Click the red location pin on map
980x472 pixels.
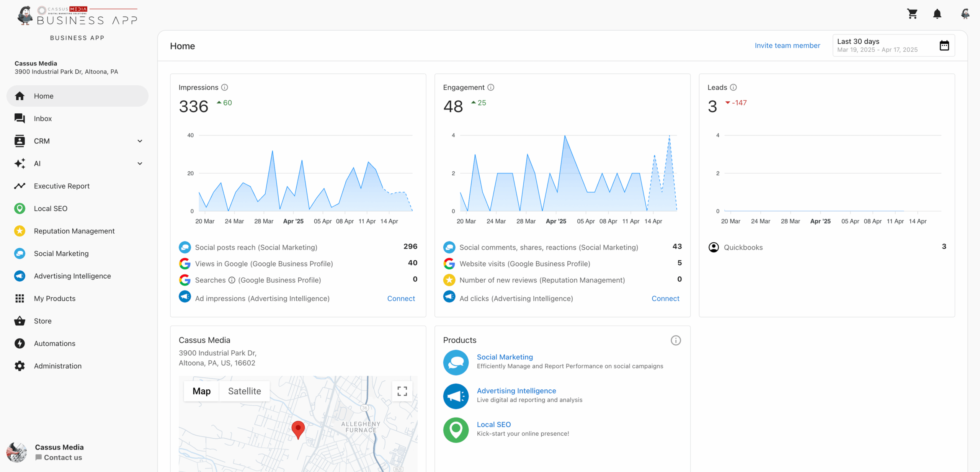pos(298,430)
